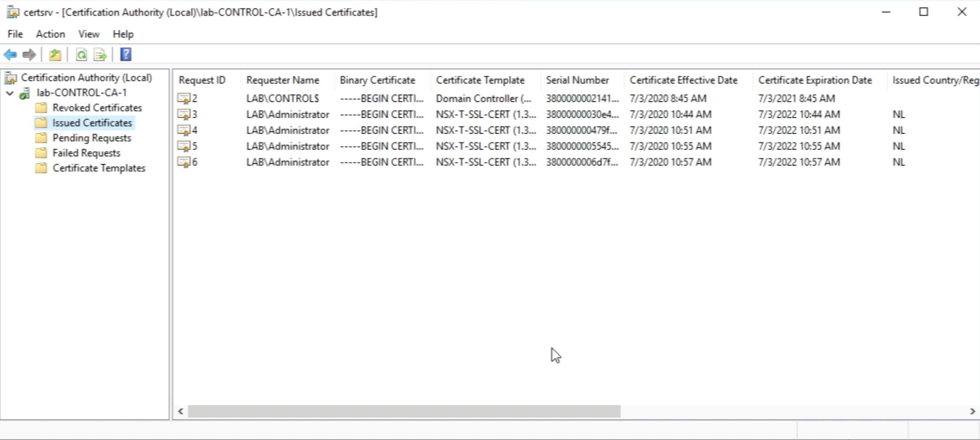Viewport: 980px width, 440px height.
Task: Open the File menu
Action: coord(15,34)
